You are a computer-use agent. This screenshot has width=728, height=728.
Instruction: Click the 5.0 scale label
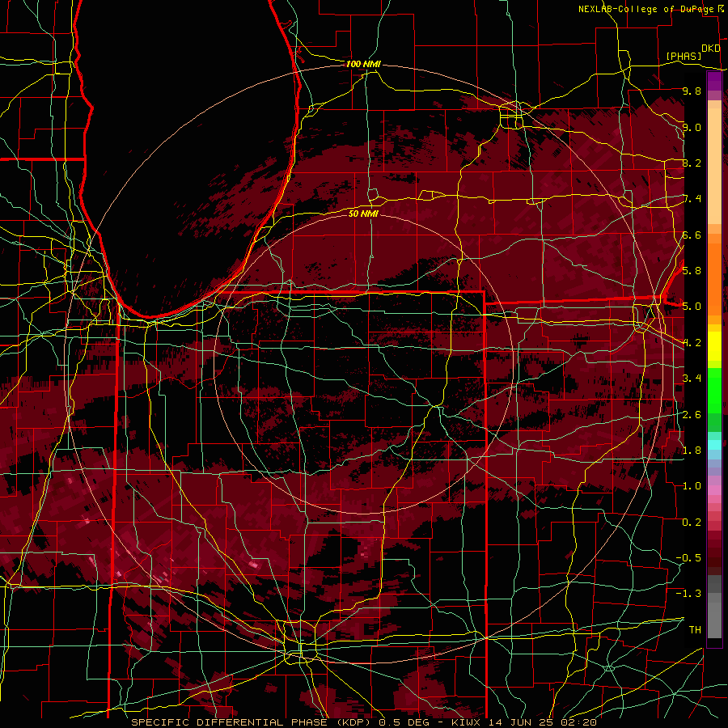(692, 306)
